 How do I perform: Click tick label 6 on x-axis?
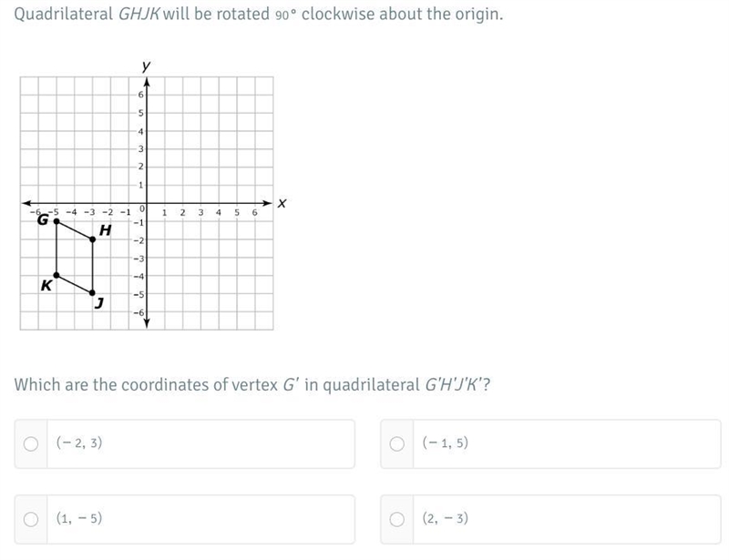point(255,212)
